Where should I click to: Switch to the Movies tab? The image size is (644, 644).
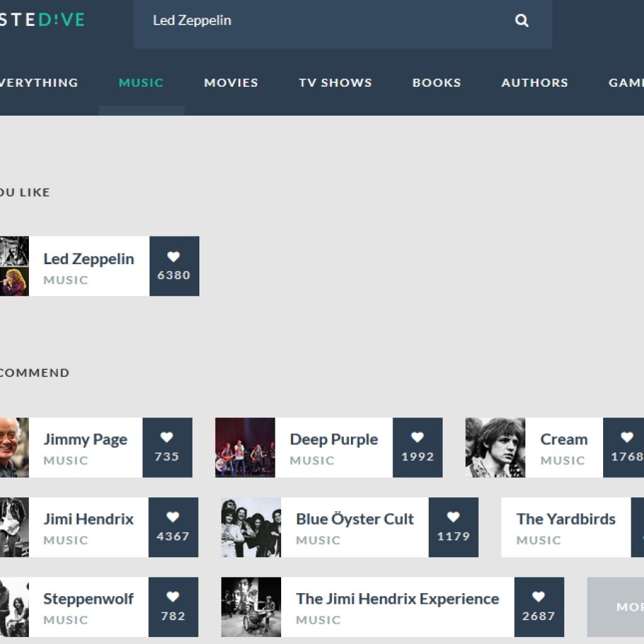point(231,82)
